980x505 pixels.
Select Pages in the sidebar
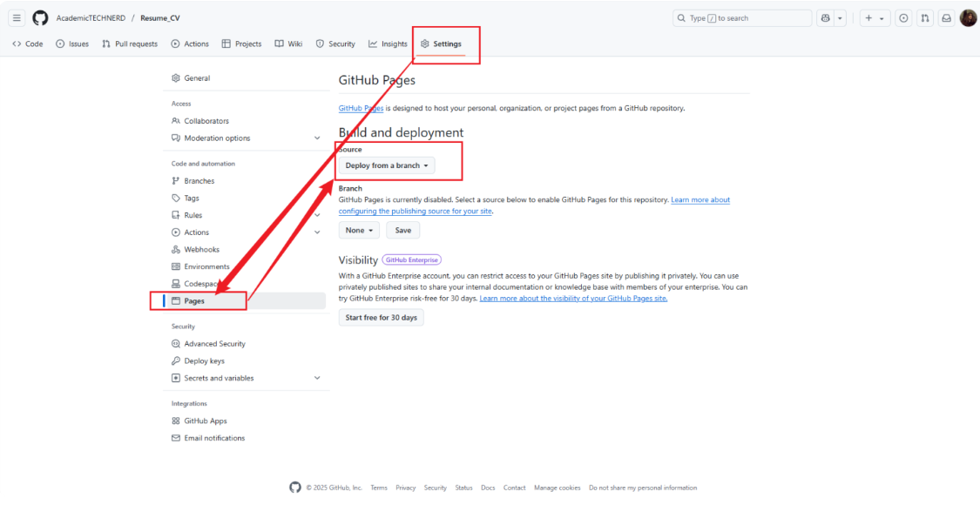(x=247, y=300)
